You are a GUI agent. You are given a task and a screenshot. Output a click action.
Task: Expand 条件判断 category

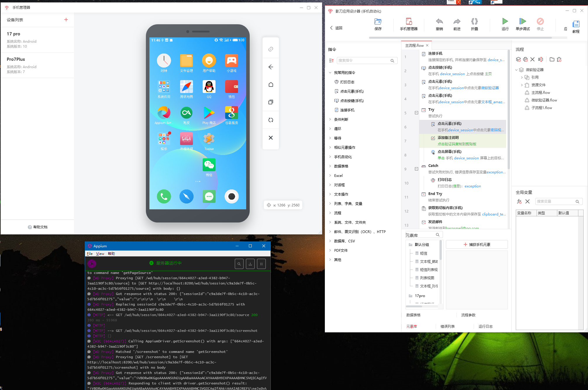[x=330, y=119]
